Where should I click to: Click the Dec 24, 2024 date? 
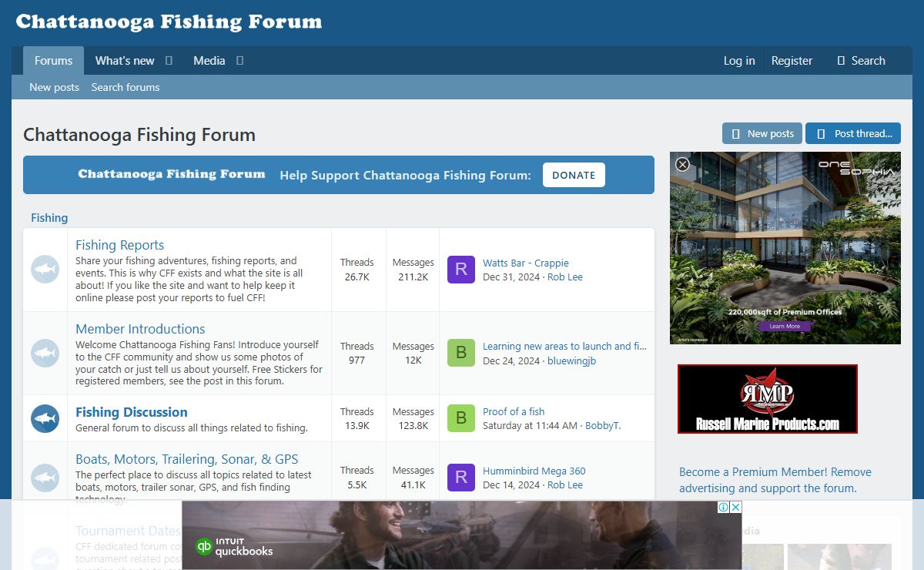[x=512, y=360]
